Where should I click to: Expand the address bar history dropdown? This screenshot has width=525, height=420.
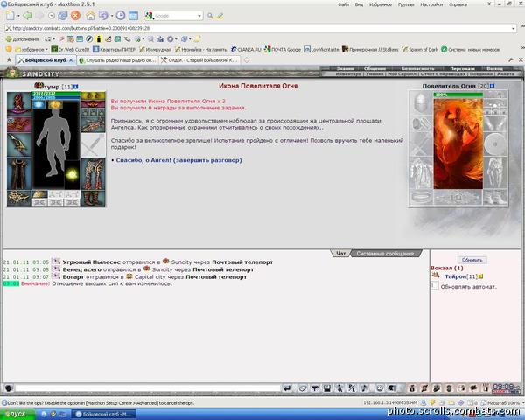click(514, 29)
